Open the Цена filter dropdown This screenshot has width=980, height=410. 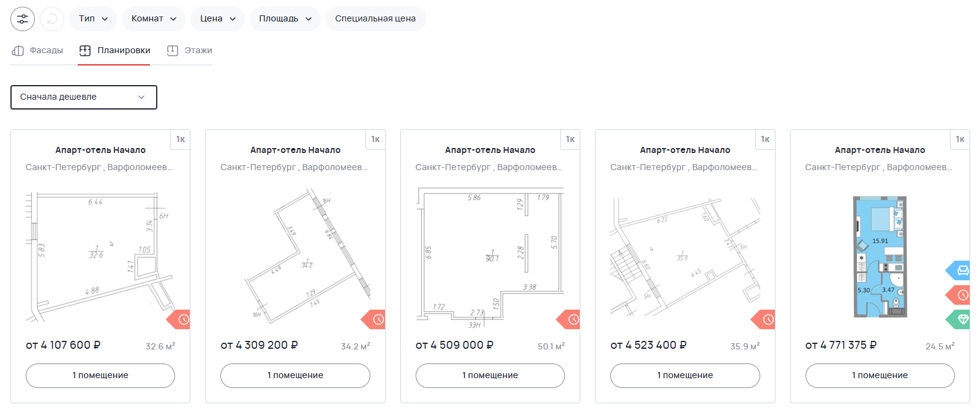217,19
